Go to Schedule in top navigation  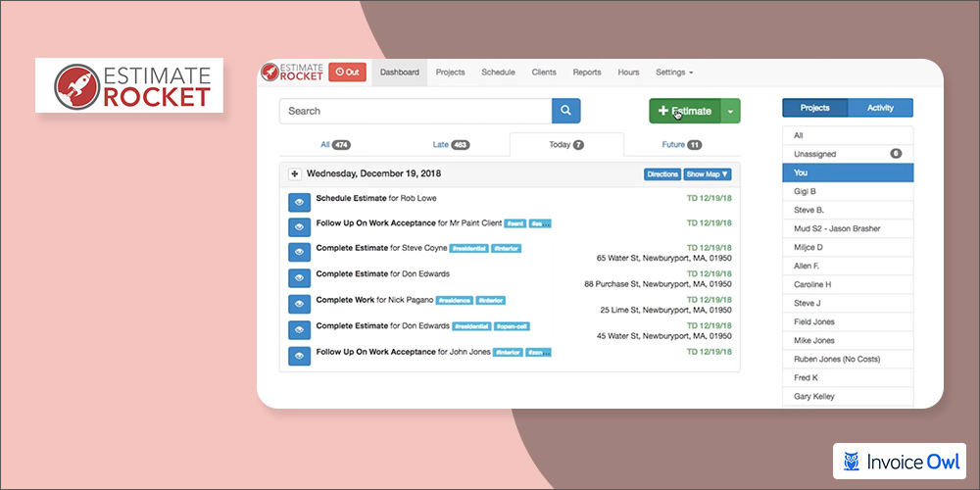coord(498,73)
